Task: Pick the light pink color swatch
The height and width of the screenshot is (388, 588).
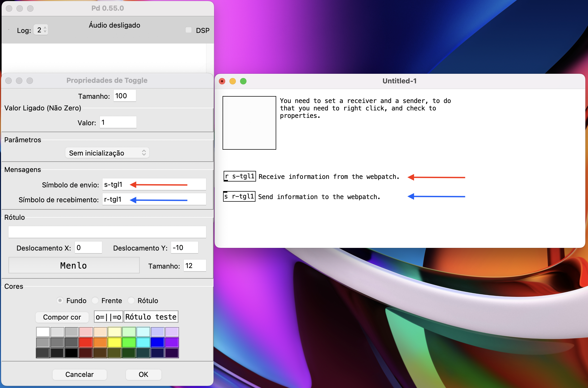Action: (86, 332)
